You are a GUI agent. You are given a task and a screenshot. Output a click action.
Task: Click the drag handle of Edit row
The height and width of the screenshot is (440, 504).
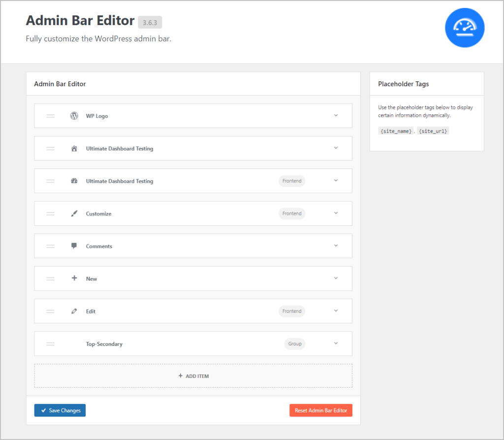click(x=51, y=311)
